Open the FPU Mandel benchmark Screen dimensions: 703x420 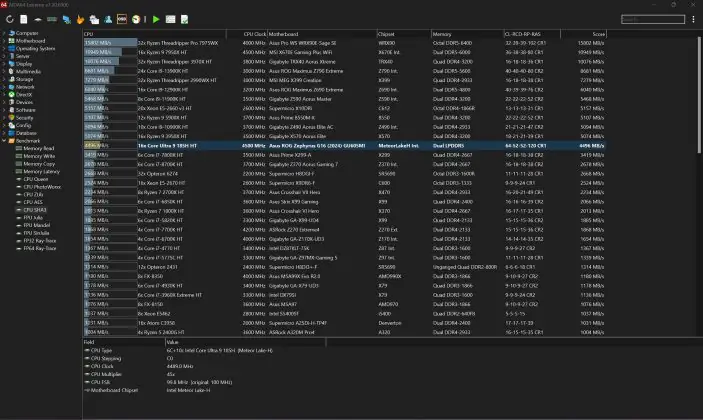(x=37, y=225)
